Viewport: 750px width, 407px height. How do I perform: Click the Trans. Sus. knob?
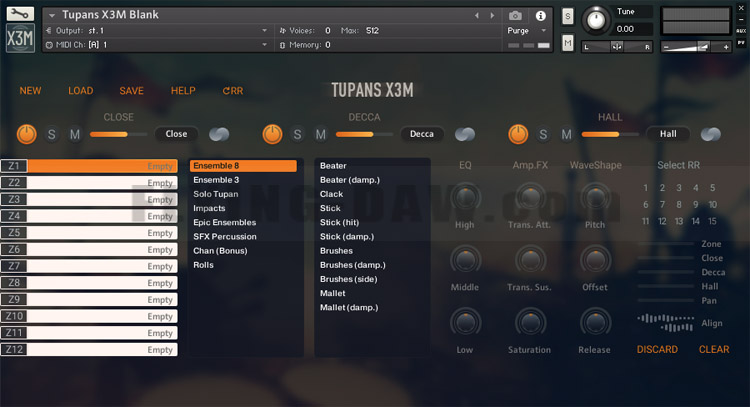(530, 260)
